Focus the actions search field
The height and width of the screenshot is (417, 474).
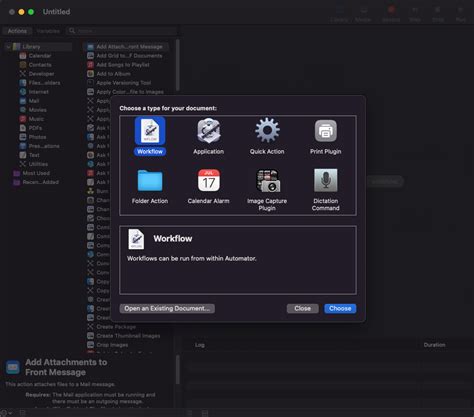point(121,31)
